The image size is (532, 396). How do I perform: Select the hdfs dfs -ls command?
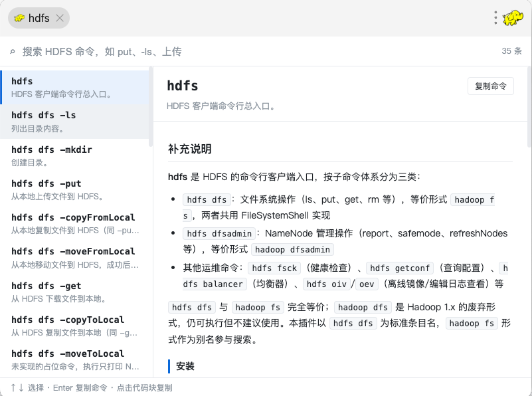pyautogui.click(x=74, y=122)
